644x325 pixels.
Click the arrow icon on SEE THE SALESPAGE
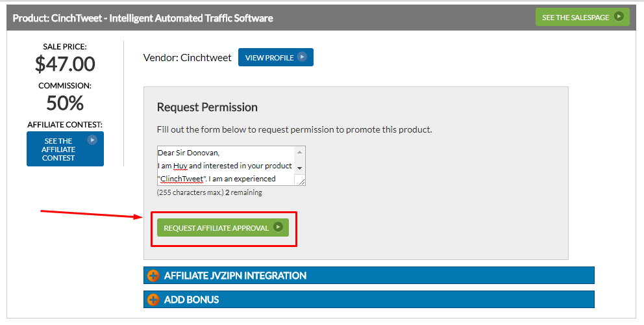(619, 16)
